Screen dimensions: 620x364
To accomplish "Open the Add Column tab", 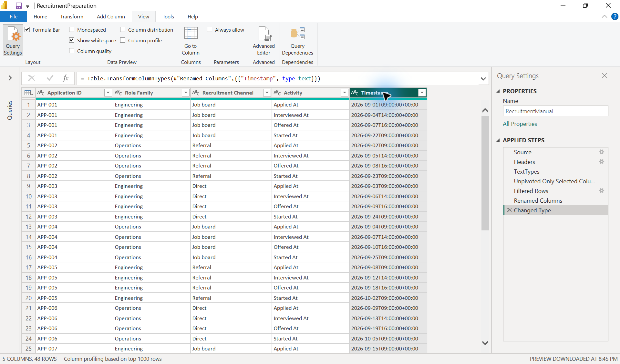I will coord(111,16).
